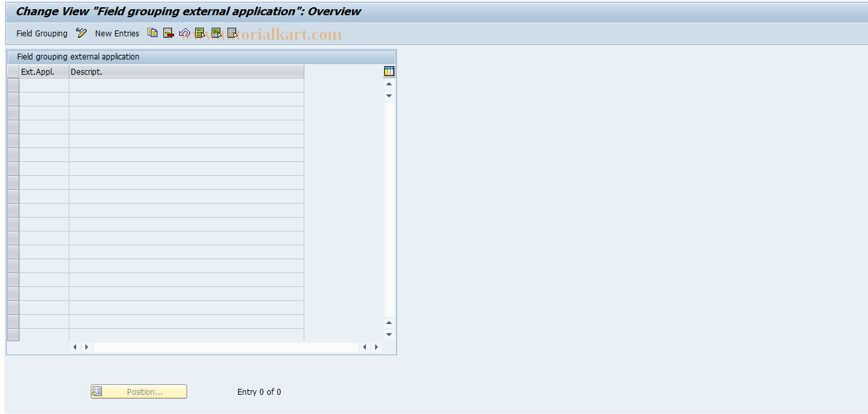Open the table column configuration icon
This screenshot has height=414, width=868.
(x=389, y=71)
